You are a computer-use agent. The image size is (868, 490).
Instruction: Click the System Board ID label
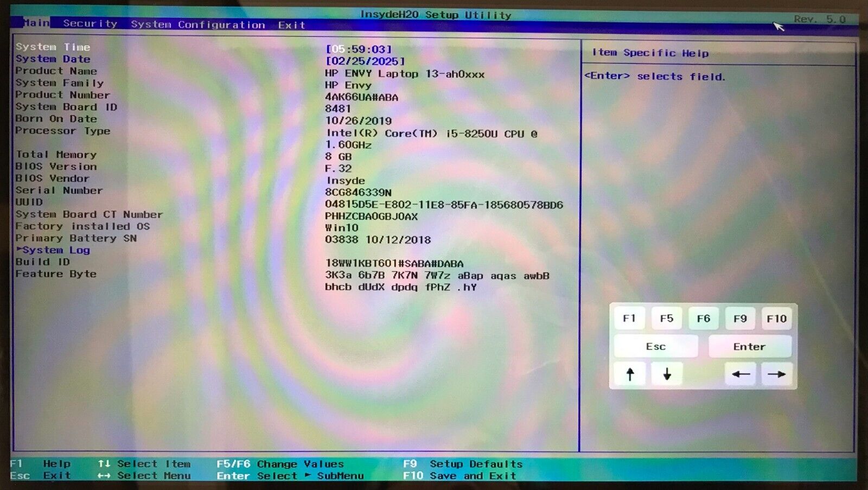click(x=66, y=107)
